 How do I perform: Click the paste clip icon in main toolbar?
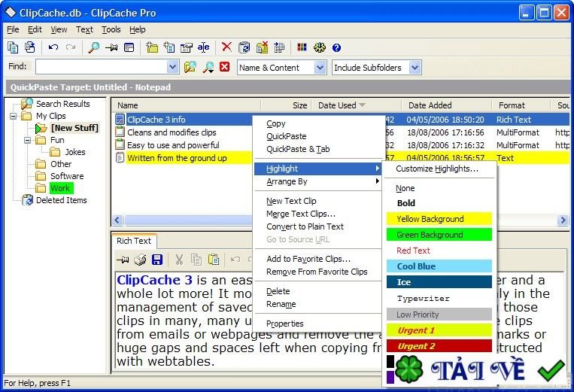pos(30,47)
